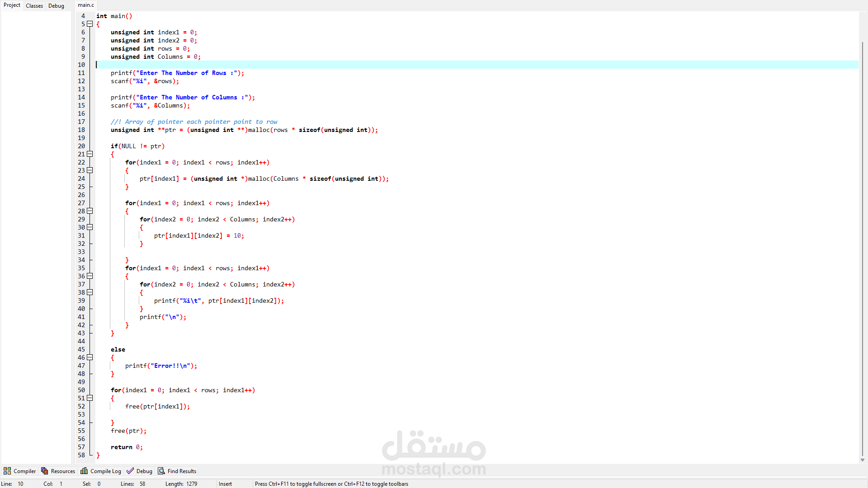
Task: Open the Compile Log panel
Action: tap(105, 471)
